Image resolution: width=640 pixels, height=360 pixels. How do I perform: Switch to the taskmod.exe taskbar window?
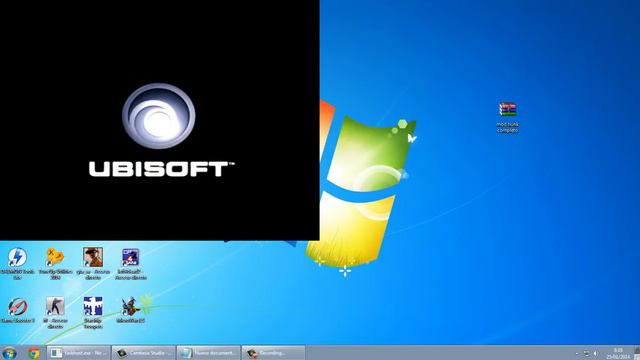pos(79,353)
